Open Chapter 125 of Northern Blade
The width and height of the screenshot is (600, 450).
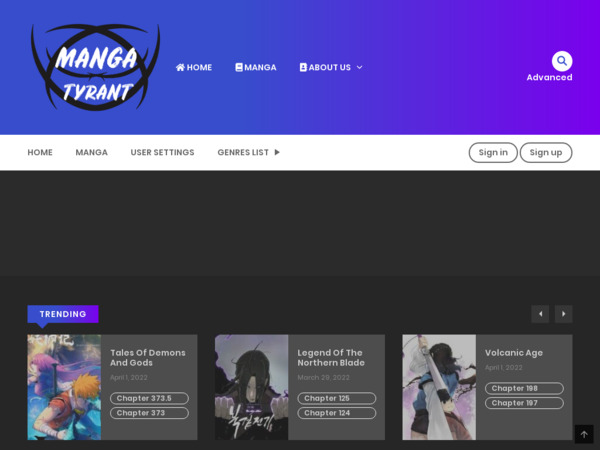click(337, 398)
